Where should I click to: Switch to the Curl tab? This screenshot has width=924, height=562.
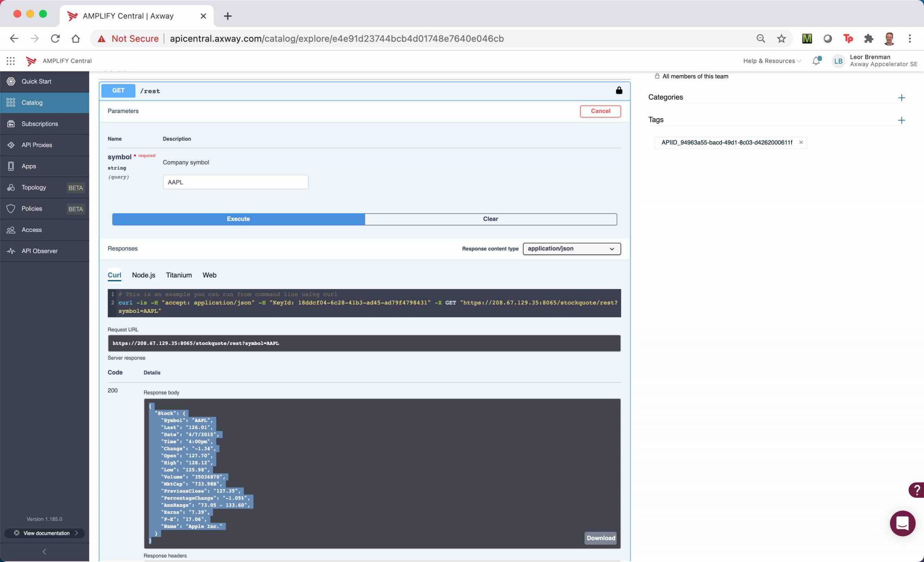(x=114, y=275)
